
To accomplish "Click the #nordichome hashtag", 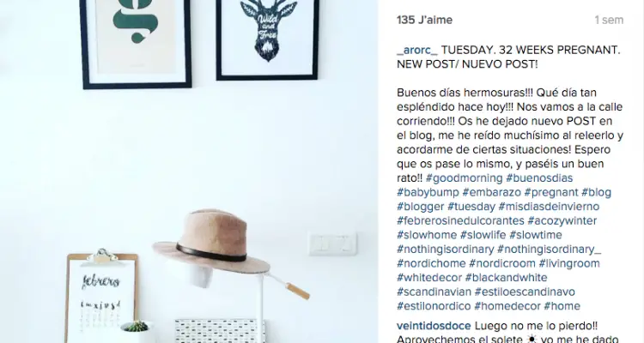I will coord(431,263).
